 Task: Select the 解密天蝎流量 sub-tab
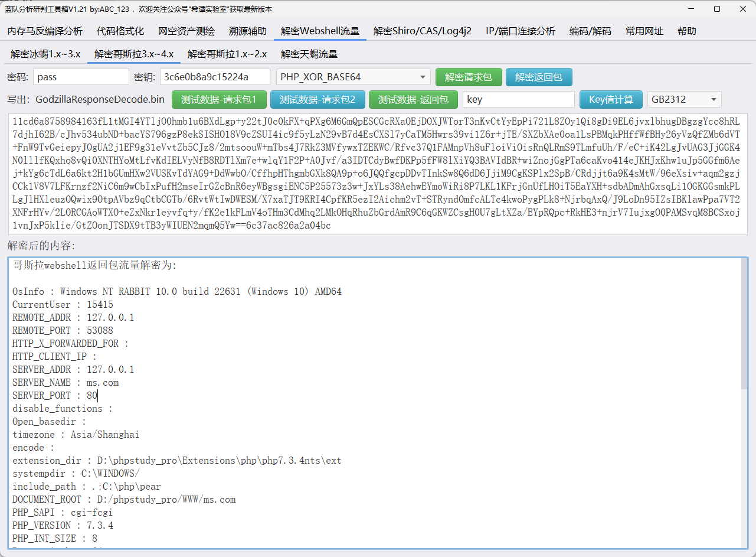click(309, 54)
